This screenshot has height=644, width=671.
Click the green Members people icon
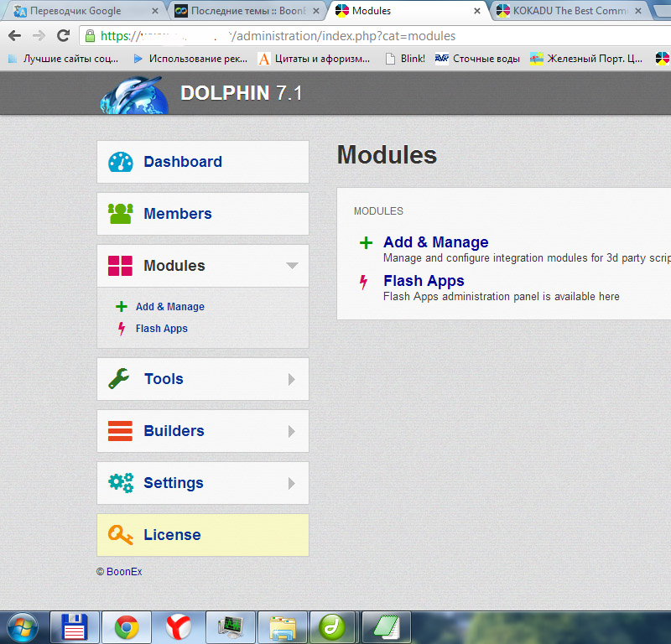[x=121, y=214]
